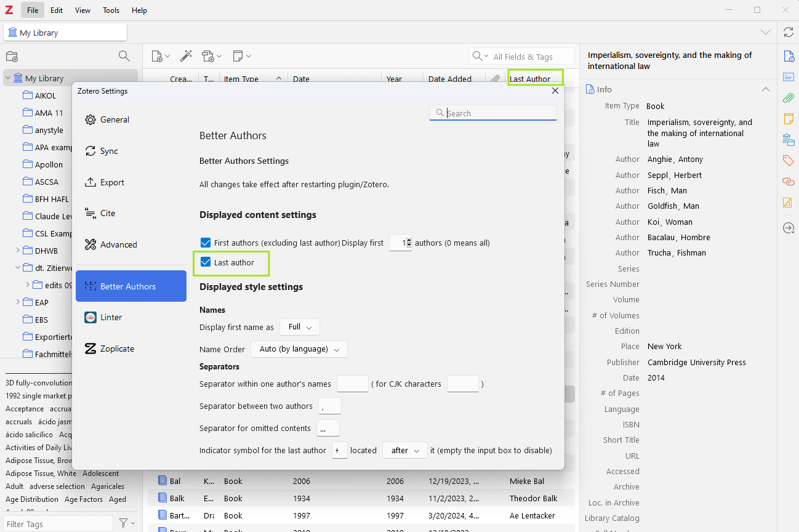Sync your Zotero library
Image resolution: width=799 pixels, height=532 pixels.
pos(789,32)
